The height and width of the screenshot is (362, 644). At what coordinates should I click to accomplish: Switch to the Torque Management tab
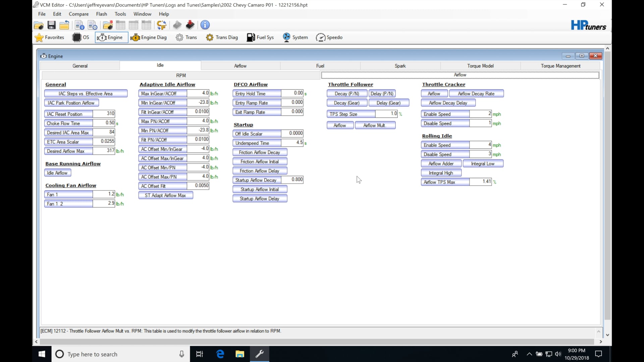tap(560, 66)
